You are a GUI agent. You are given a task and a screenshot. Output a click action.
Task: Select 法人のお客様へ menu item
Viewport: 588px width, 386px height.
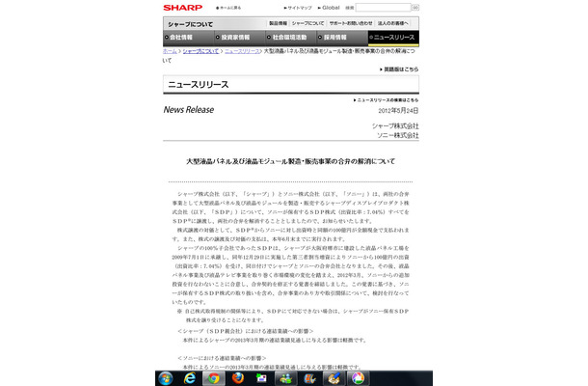tap(392, 23)
